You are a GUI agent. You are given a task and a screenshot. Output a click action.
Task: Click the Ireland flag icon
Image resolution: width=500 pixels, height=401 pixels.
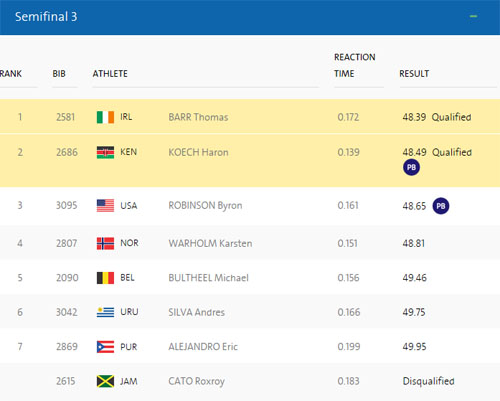click(105, 117)
